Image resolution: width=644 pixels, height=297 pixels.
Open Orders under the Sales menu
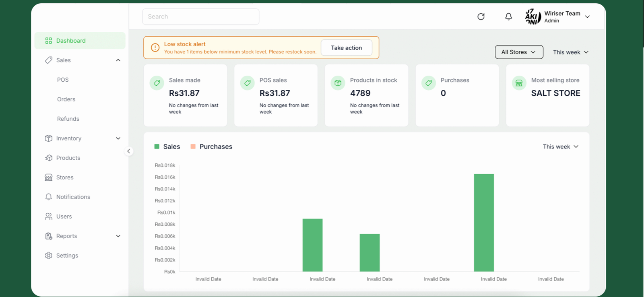pyautogui.click(x=66, y=99)
